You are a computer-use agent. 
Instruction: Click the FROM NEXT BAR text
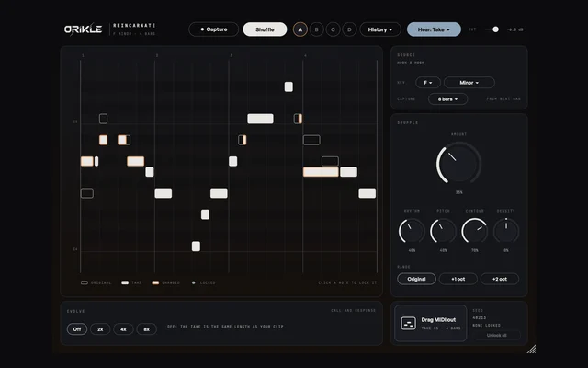pos(503,99)
